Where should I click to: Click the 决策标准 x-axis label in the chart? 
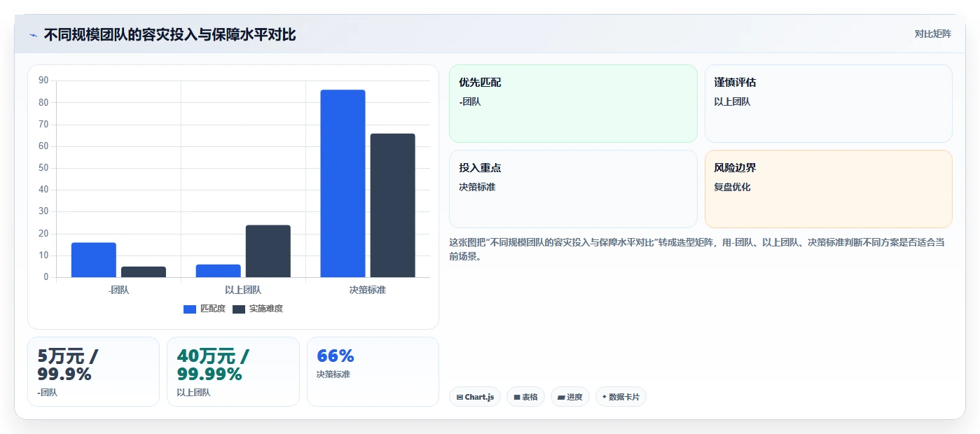pyautogui.click(x=368, y=290)
